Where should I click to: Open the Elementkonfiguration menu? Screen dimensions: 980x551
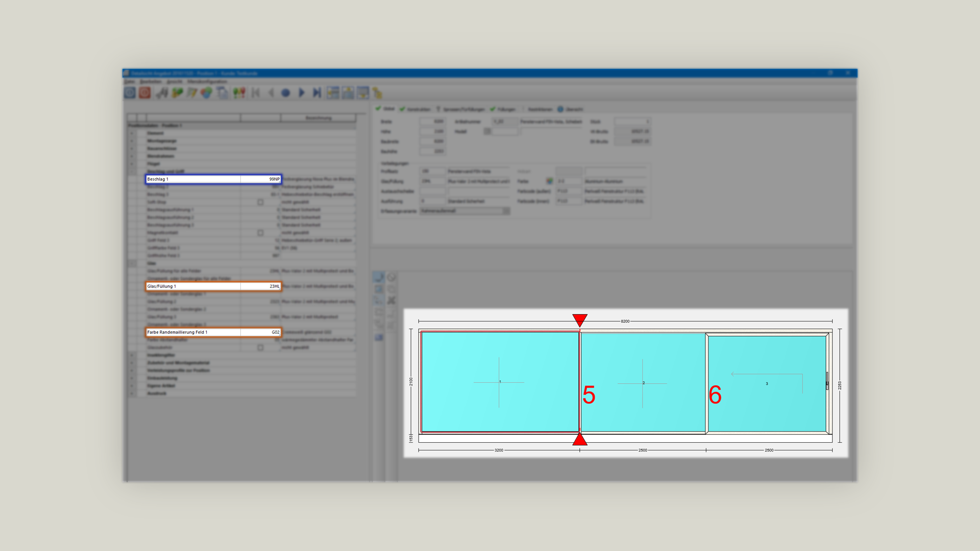coord(207,82)
